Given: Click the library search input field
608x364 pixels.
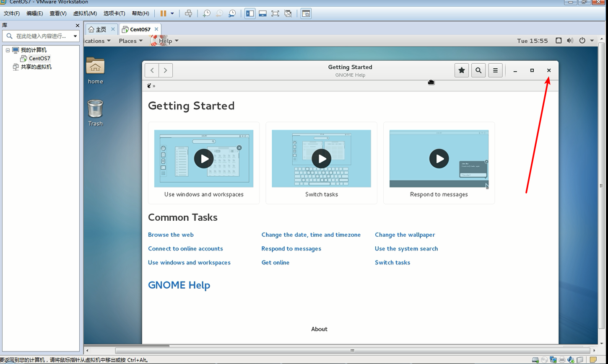Looking at the screenshot, I should 41,36.
